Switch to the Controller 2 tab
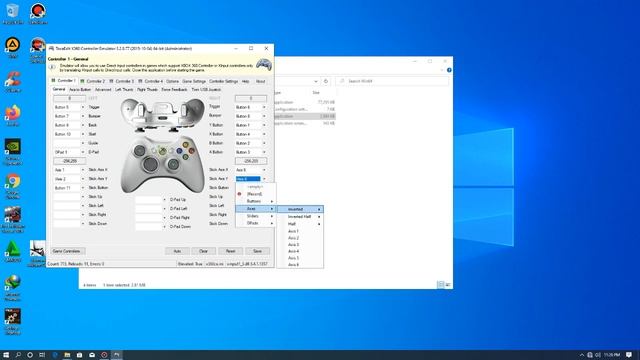640x360 pixels. 93,81
